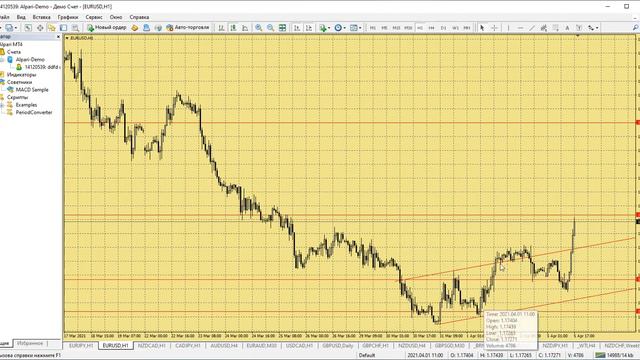Select the cursor arrow tool

coord(482,28)
